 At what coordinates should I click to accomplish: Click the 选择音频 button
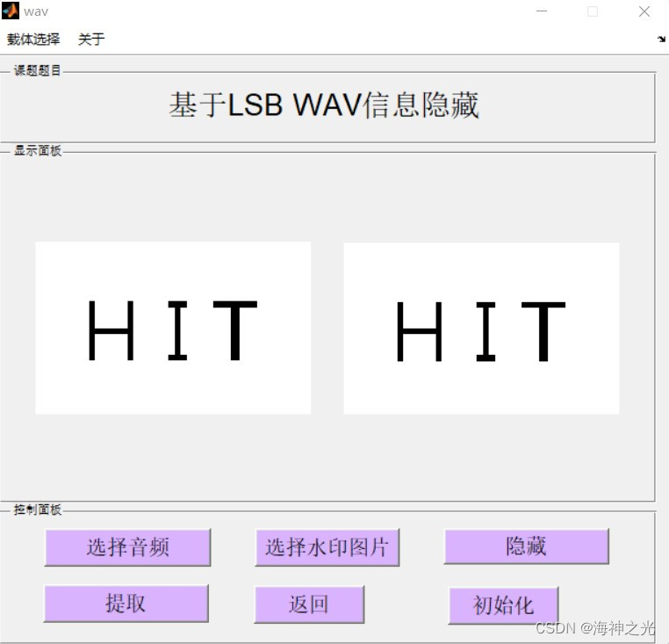pos(127,547)
